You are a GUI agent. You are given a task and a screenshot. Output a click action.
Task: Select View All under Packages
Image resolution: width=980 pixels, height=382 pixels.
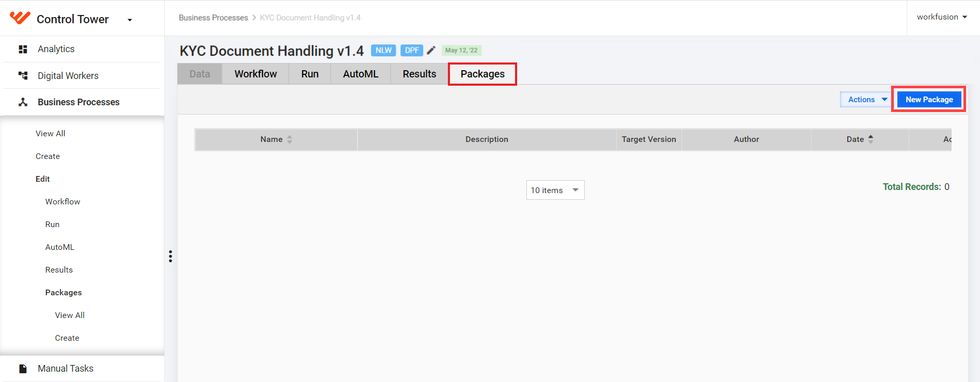(x=70, y=315)
